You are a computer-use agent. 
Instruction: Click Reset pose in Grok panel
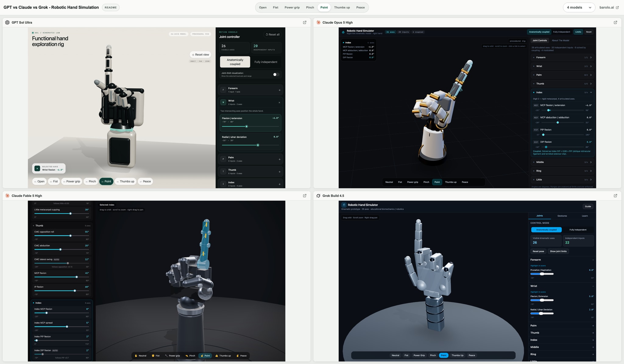(x=538, y=251)
